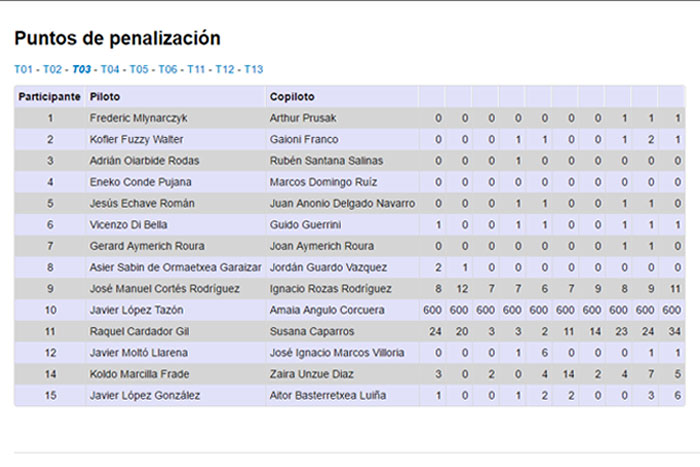Screen dimensions: 700x467
Task: Click the Copiloto column header
Action: pyautogui.click(x=292, y=97)
